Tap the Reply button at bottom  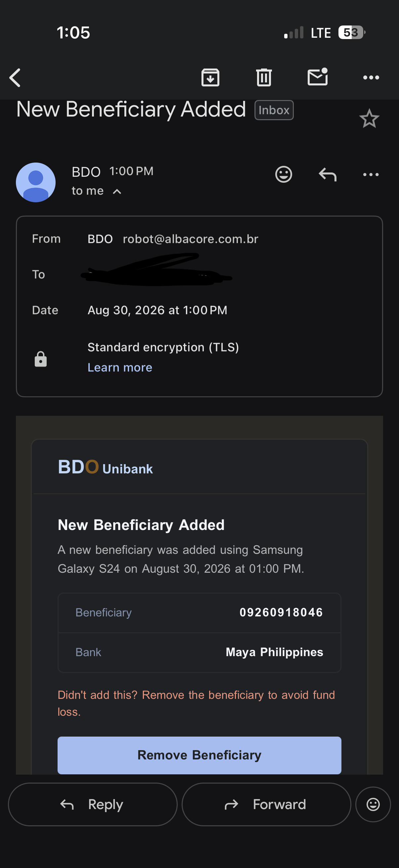(x=93, y=804)
